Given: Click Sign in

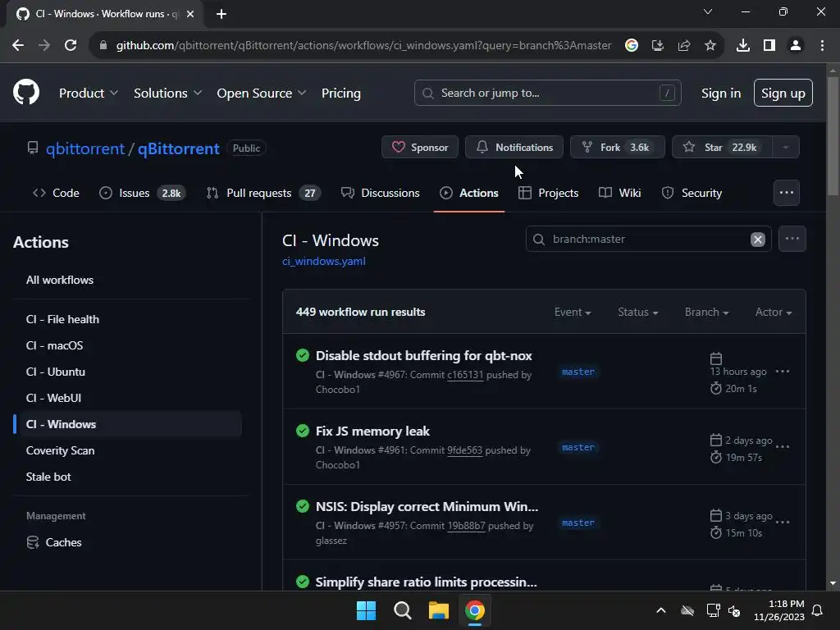Looking at the screenshot, I should coord(721,94).
